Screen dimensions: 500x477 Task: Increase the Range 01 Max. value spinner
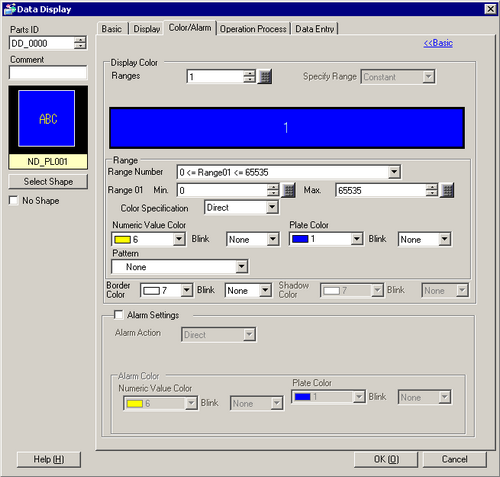(432, 187)
